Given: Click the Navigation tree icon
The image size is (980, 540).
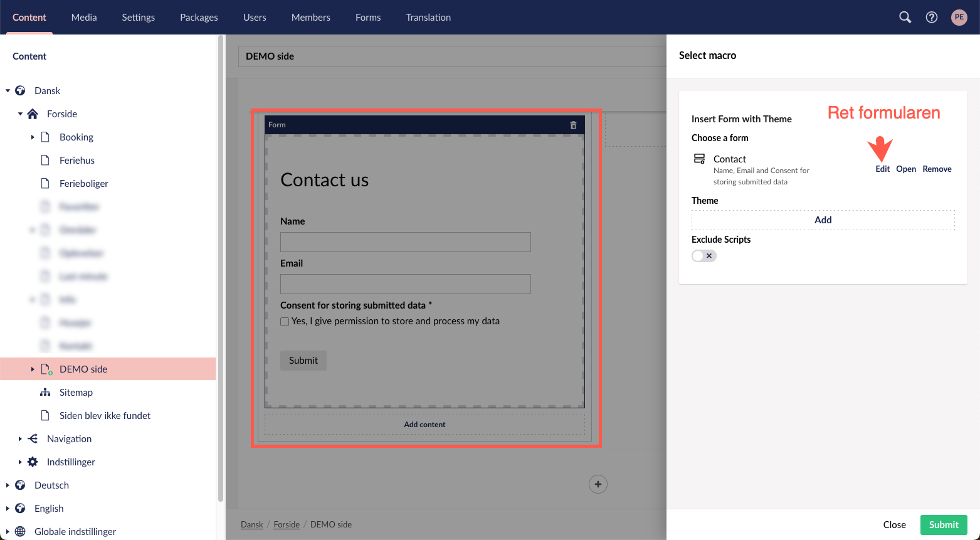Looking at the screenshot, I should [33, 438].
